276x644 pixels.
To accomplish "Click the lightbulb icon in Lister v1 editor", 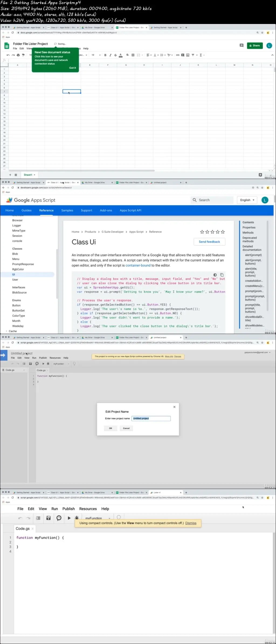I will (119, 517).
